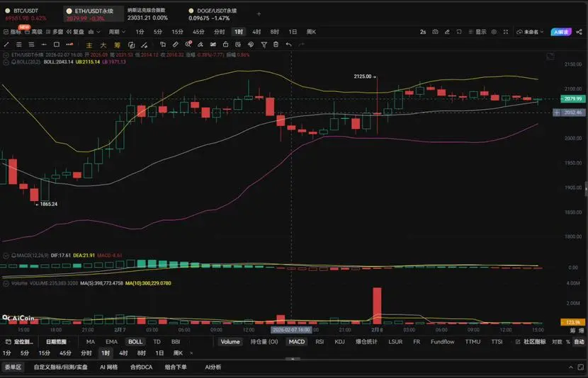The image size is (588, 378).
Task: Select the 1日 interval in top toolbar
Action: coord(293,32)
